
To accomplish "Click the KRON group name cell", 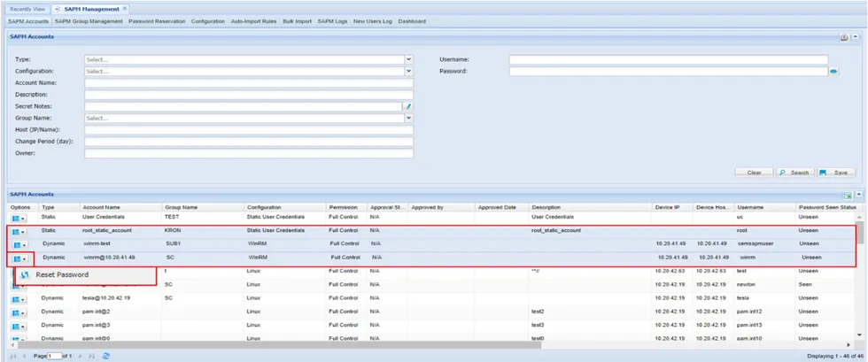I will tap(173, 230).
